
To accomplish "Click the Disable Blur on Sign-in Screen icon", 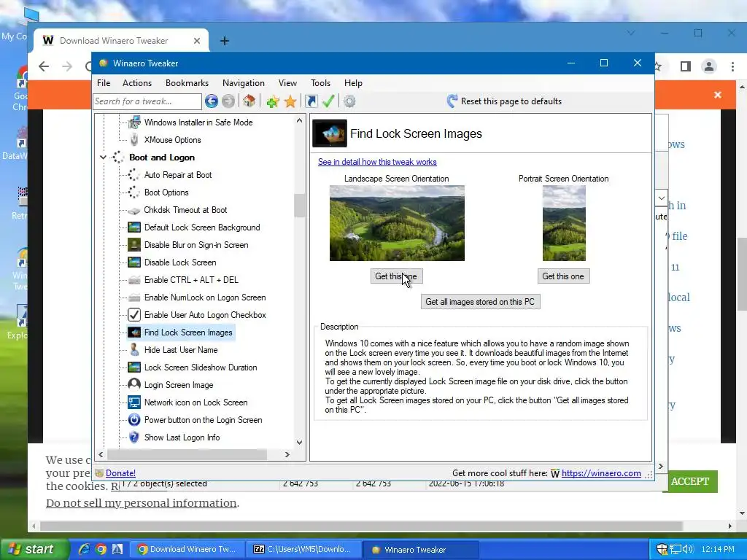I will (134, 245).
